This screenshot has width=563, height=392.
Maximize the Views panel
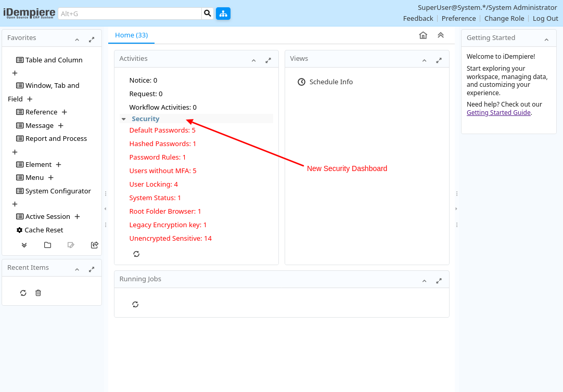(x=439, y=60)
